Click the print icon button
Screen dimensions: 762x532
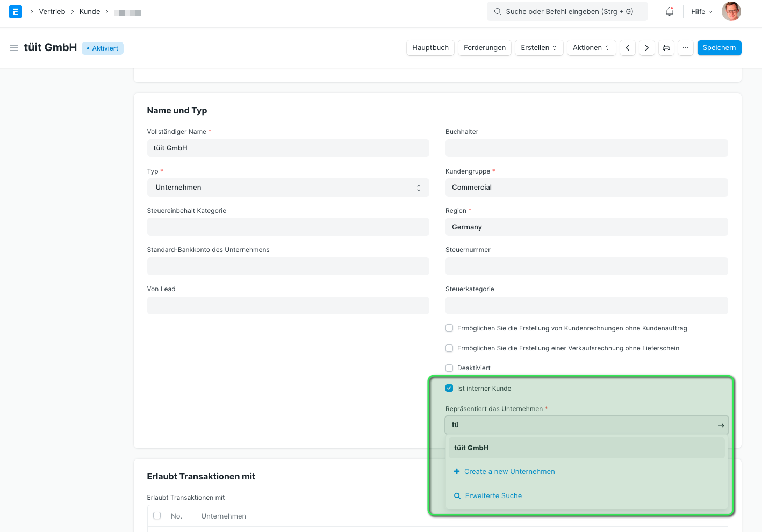(x=666, y=48)
